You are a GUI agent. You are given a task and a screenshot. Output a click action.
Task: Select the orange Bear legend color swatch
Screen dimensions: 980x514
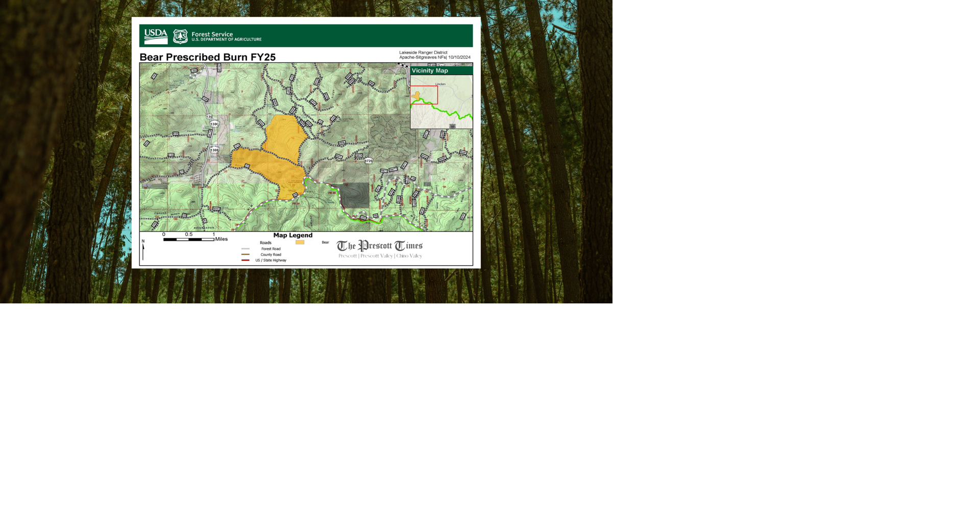(300, 243)
